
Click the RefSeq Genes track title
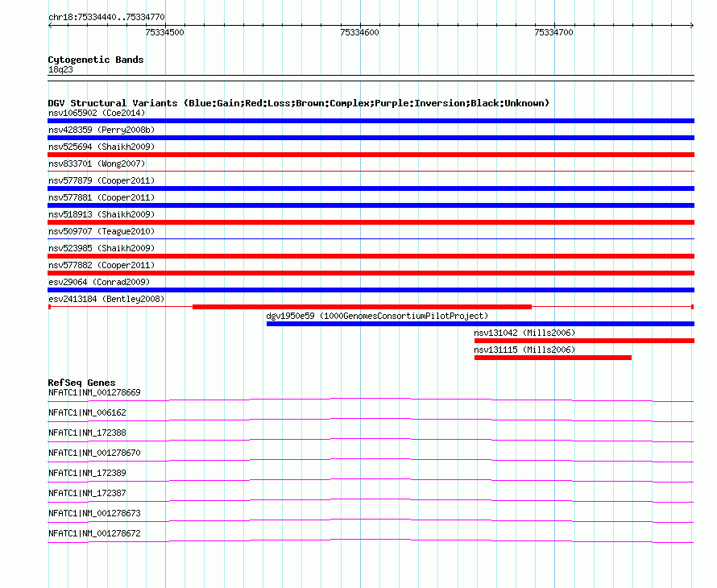(x=81, y=383)
